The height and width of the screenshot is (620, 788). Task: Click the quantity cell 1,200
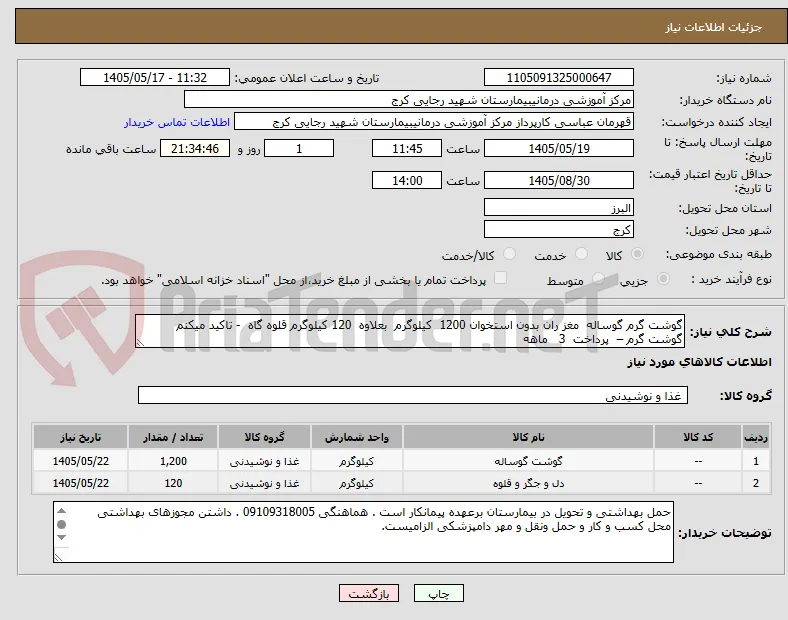[x=173, y=461]
